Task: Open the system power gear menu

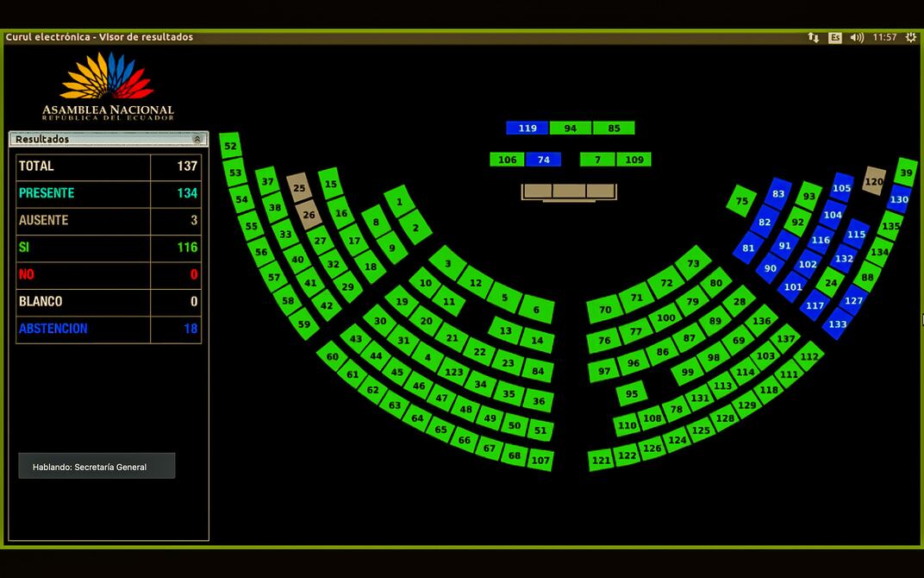Action: click(x=911, y=37)
